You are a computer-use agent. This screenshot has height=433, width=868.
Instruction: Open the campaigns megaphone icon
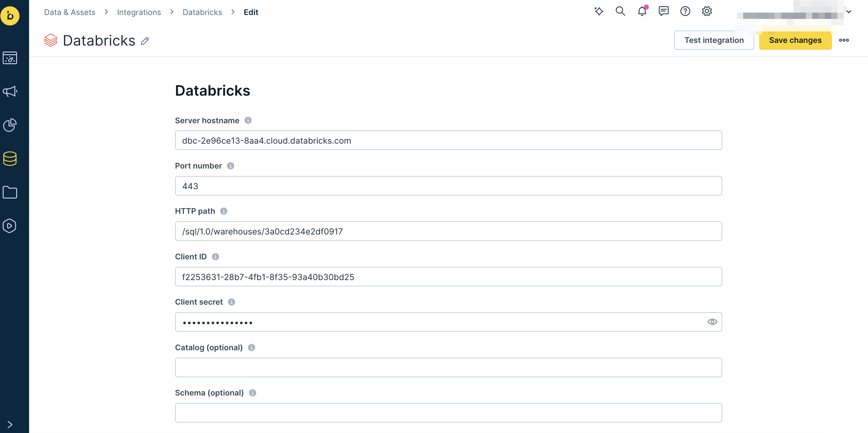click(10, 91)
